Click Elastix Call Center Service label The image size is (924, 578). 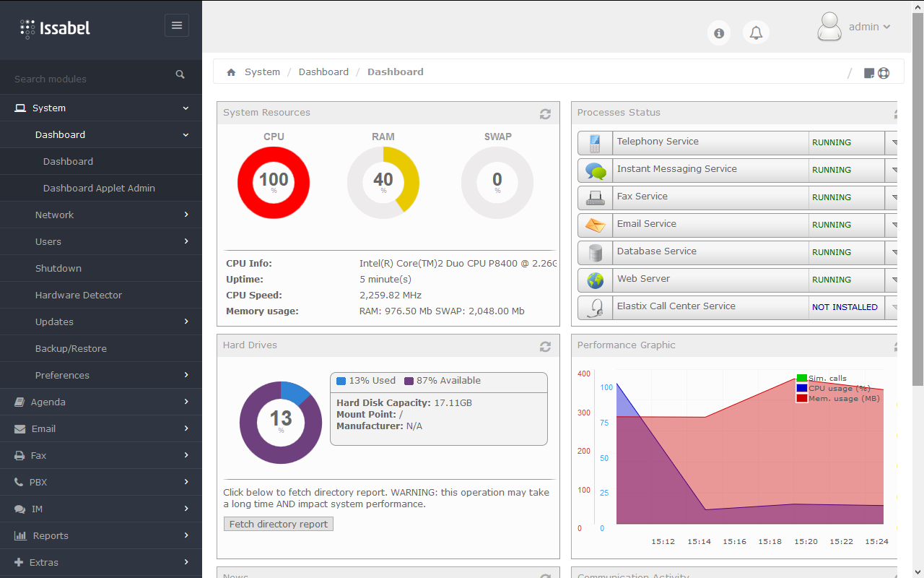[676, 306]
